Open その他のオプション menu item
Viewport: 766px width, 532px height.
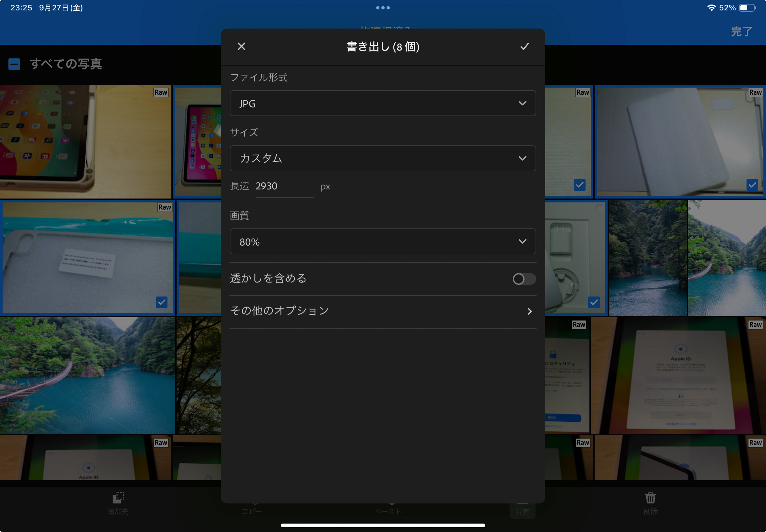[383, 311]
